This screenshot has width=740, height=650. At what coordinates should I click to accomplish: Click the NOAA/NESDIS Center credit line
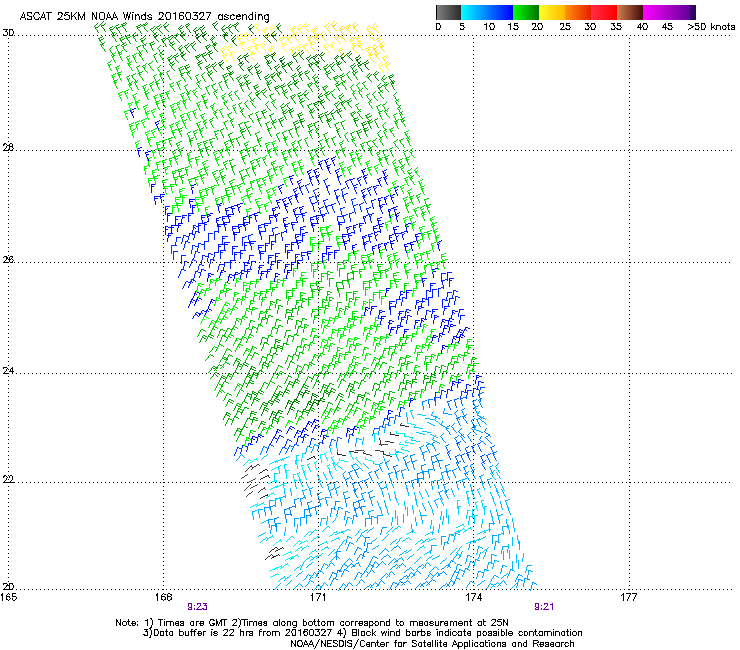click(x=432, y=644)
